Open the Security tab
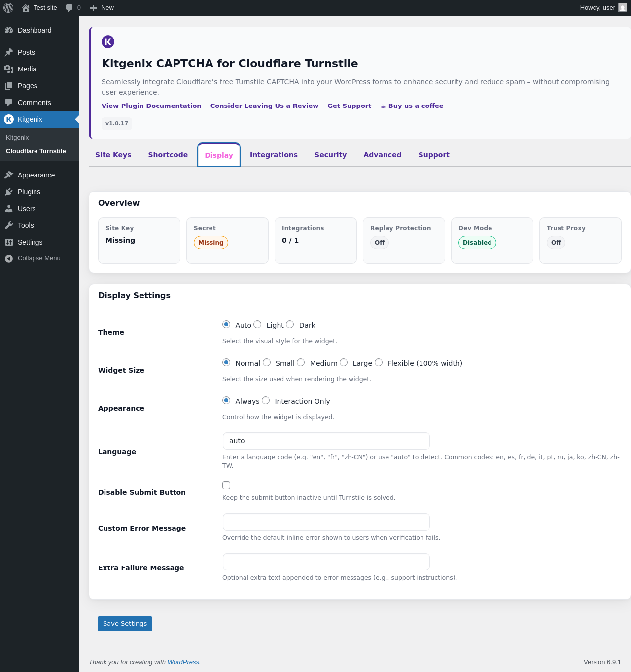The height and width of the screenshot is (672, 631). click(x=330, y=155)
